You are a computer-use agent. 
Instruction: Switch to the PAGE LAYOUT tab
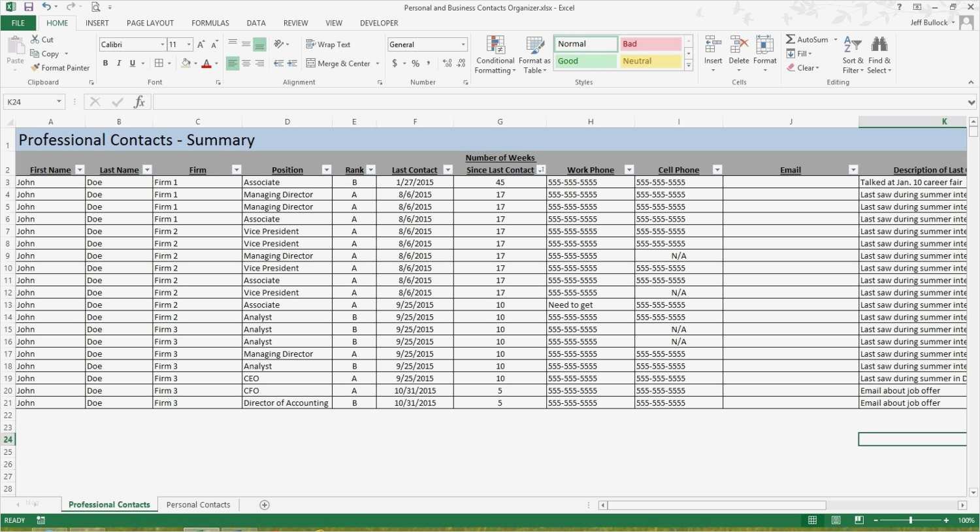point(150,23)
